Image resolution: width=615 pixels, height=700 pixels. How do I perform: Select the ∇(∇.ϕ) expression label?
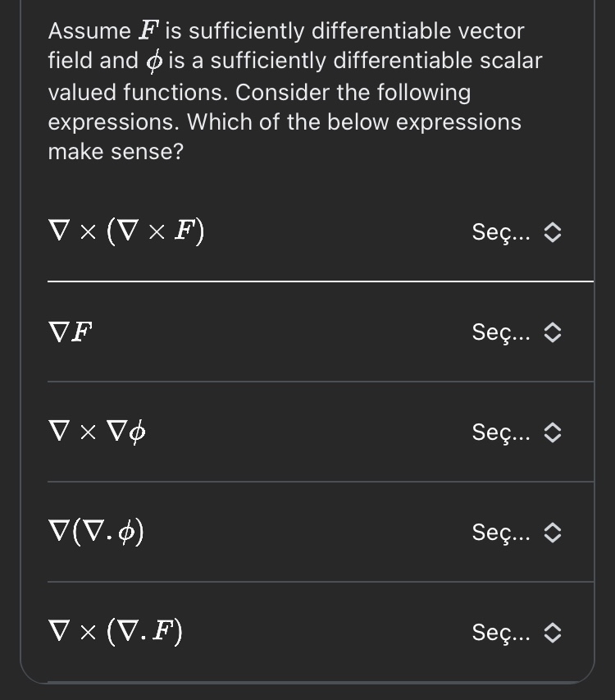pyautogui.click(x=97, y=533)
